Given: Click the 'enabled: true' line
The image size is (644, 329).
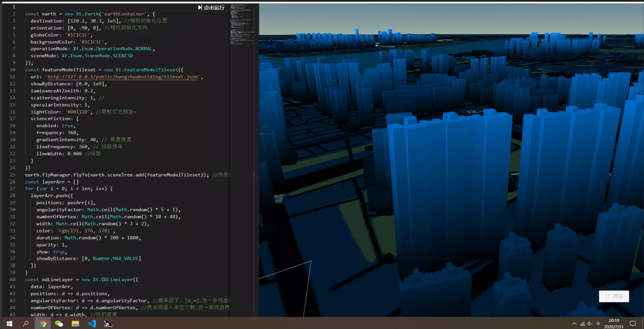Looking at the screenshot, I should coord(56,126).
